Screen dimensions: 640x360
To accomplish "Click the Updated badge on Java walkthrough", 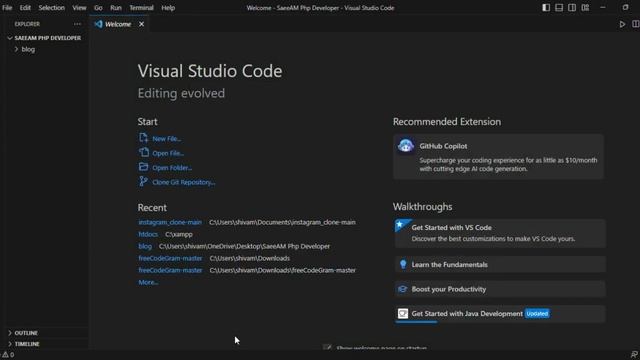I will [537, 313].
